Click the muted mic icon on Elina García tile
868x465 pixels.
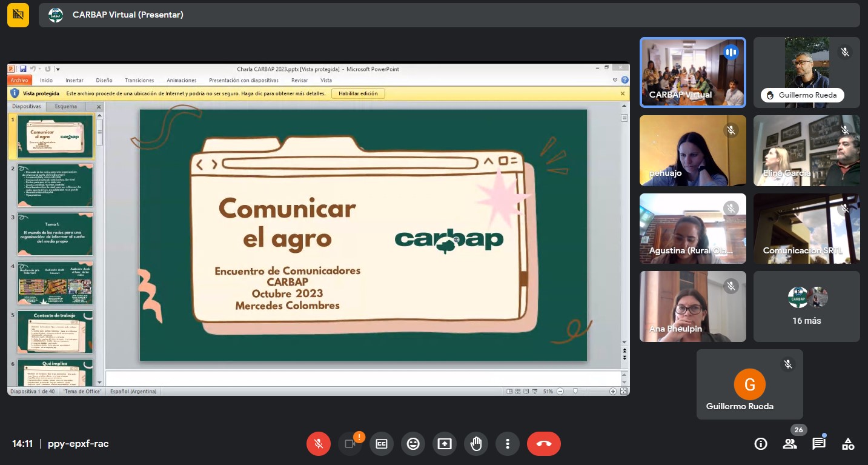(845, 130)
